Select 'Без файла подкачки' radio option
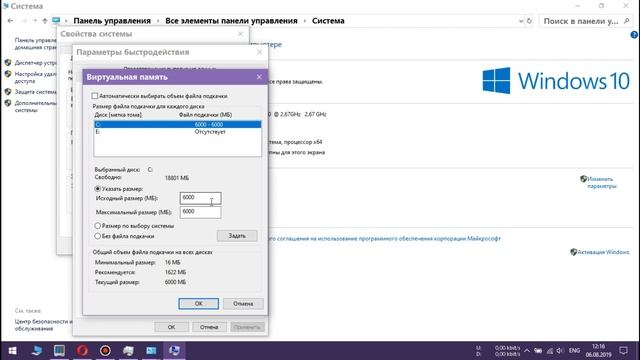This screenshot has height=360, width=640. tap(98, 236)
